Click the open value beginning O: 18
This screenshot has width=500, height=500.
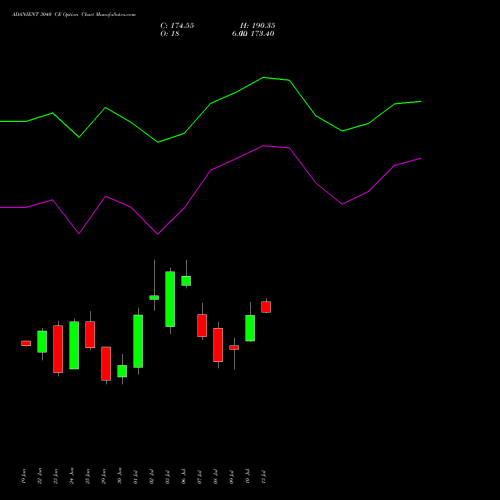[x=170, y=34]
